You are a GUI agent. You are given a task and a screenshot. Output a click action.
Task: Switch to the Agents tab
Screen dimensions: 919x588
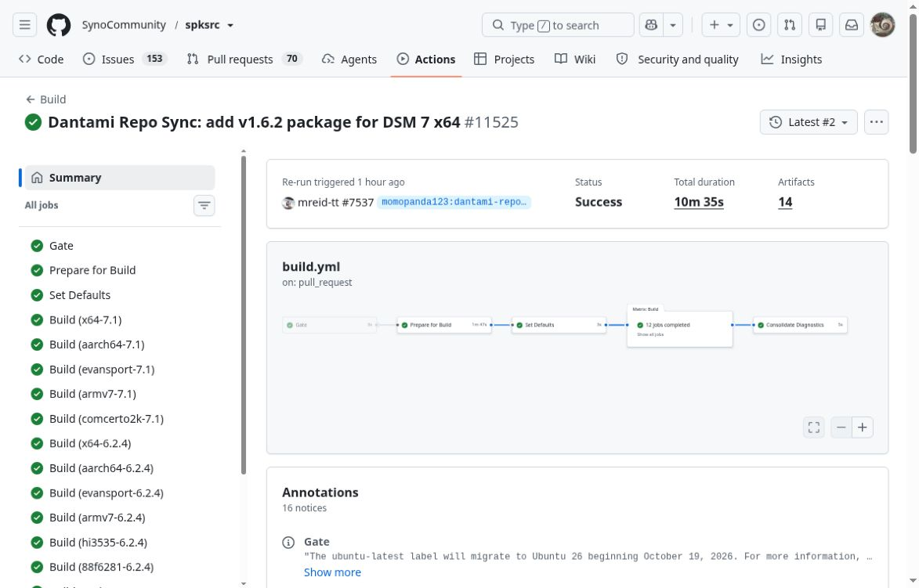[349, 60]
